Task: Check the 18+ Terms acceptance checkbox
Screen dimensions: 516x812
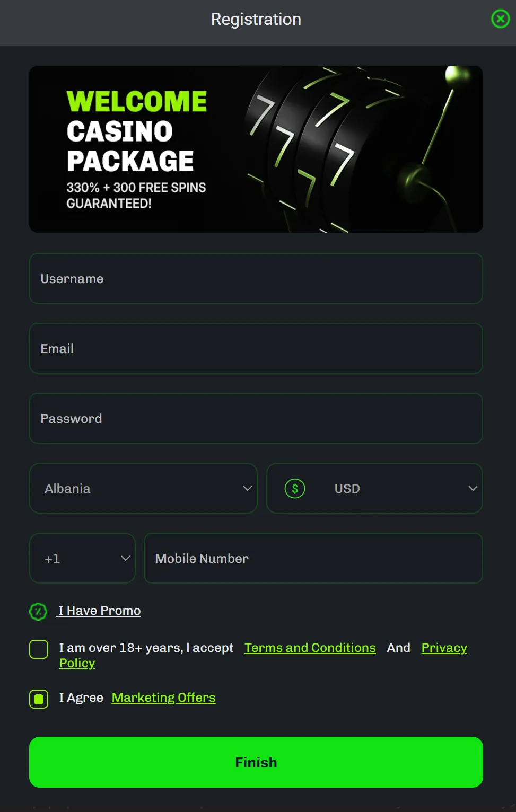Action: click(38, 649)
